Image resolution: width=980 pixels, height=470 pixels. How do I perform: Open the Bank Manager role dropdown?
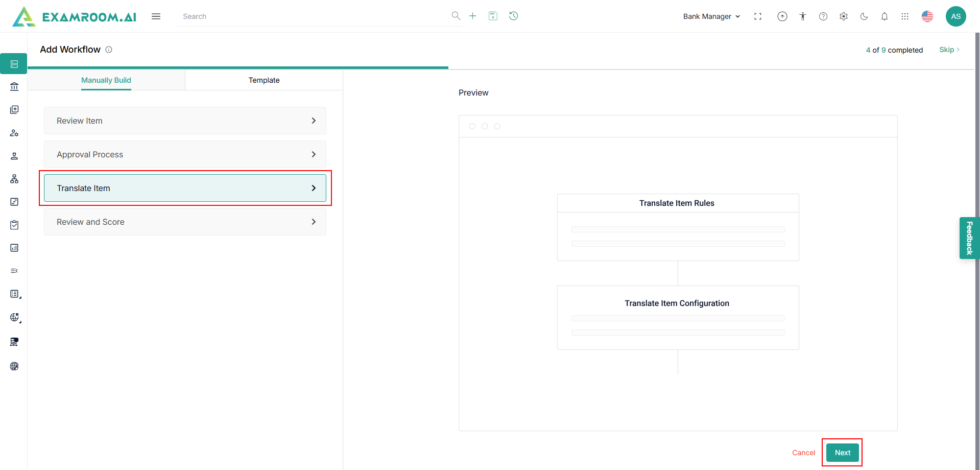pyautogui.click(x=711, y=16)
